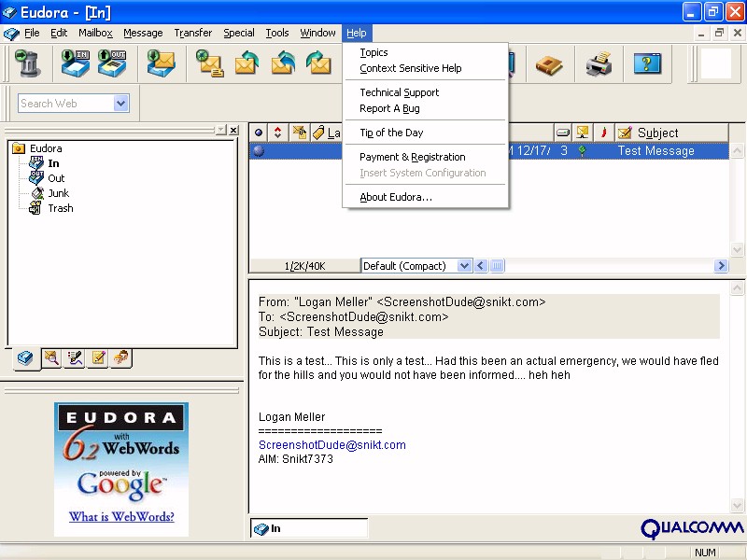Select the Junk mailbox in the tree

coord(58,193)
